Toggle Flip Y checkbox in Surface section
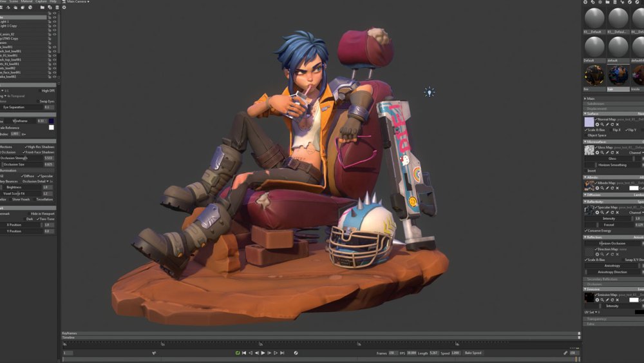The width and height of the screenshot is (644, 363). coord(627,130)
